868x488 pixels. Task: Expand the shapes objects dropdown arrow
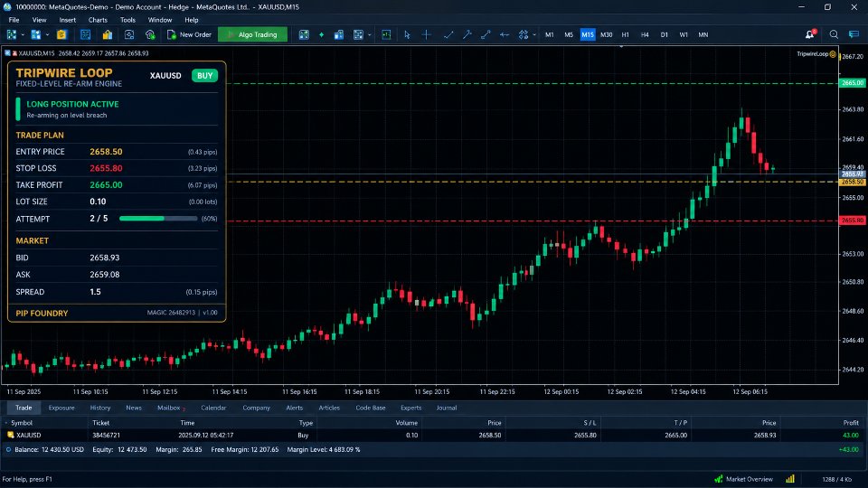click(x=533, y=35)
